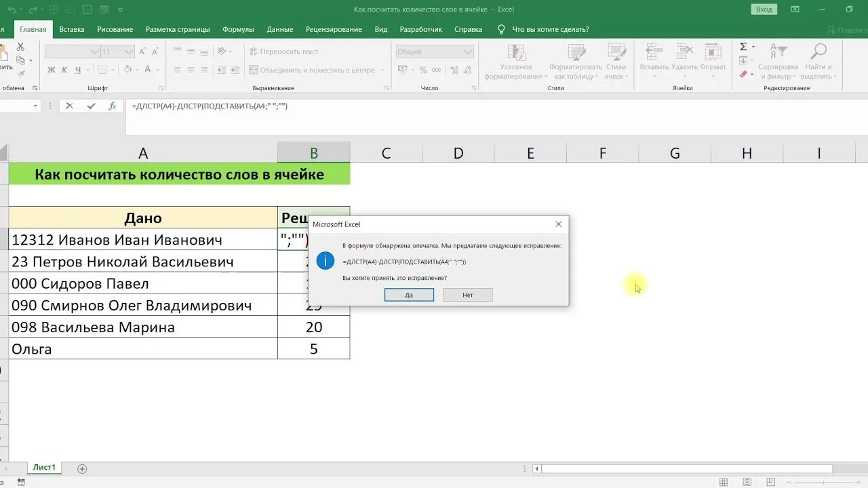Image resolution: width=868 pixels, height=488 pixels.
Task: Click the decrease font size icon
Action: (x=155, y=52)
